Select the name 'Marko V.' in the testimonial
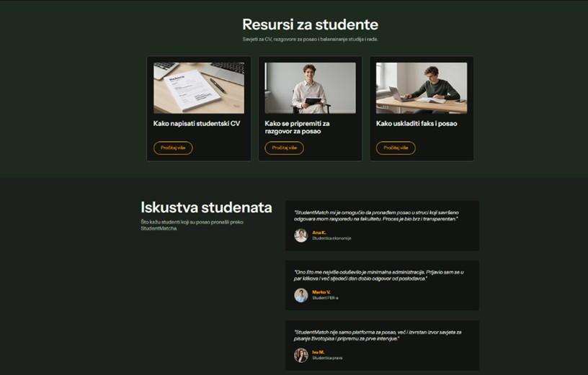Image resolution: width=588 pixels, height=375 pixels. pyautogui.click(x=321, y=292)
